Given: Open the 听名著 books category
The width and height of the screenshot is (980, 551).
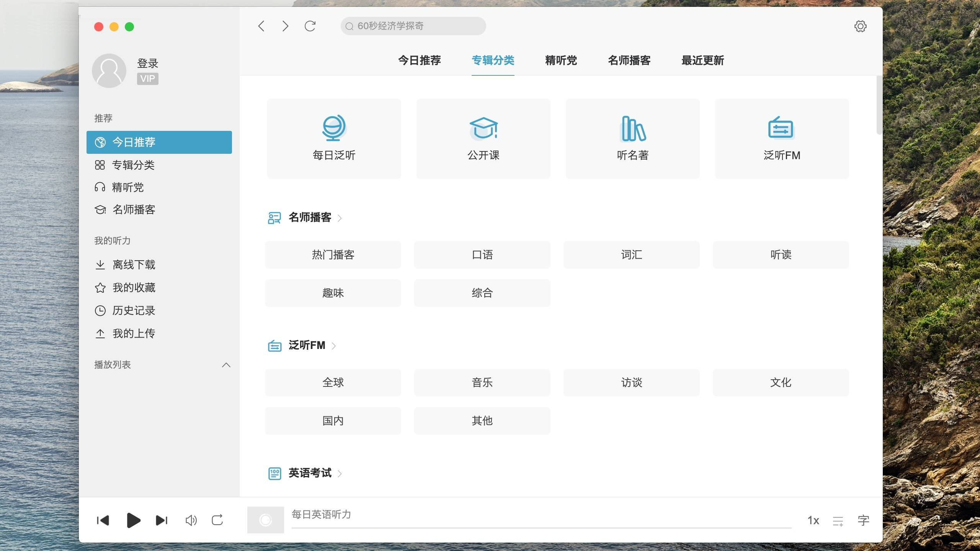Looking at the screenshot, I should click(x=632, y=139).
